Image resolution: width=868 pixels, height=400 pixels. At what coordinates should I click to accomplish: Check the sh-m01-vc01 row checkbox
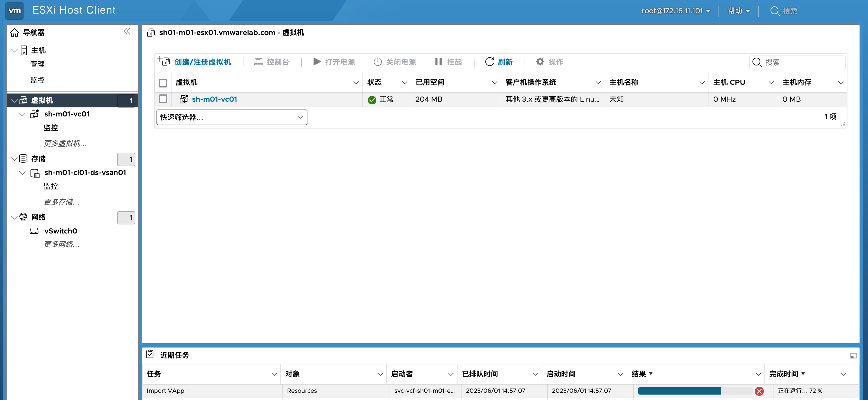(x=163, y=99)
